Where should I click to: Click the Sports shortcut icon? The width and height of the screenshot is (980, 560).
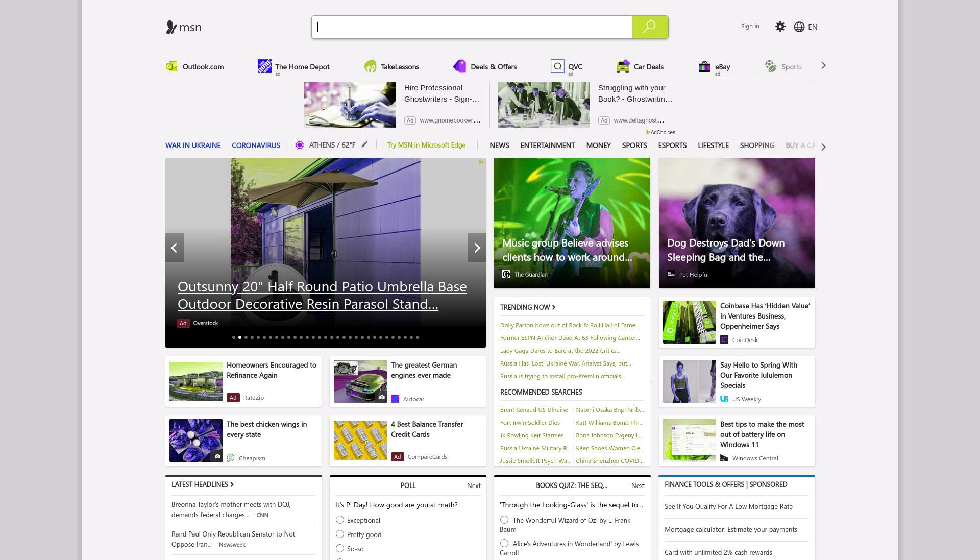771,66
